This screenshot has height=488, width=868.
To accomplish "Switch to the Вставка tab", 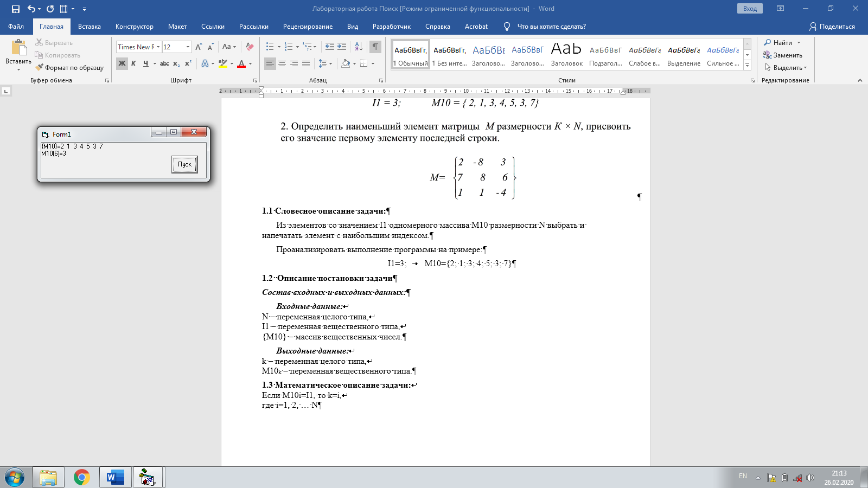I will pos(90,27).
